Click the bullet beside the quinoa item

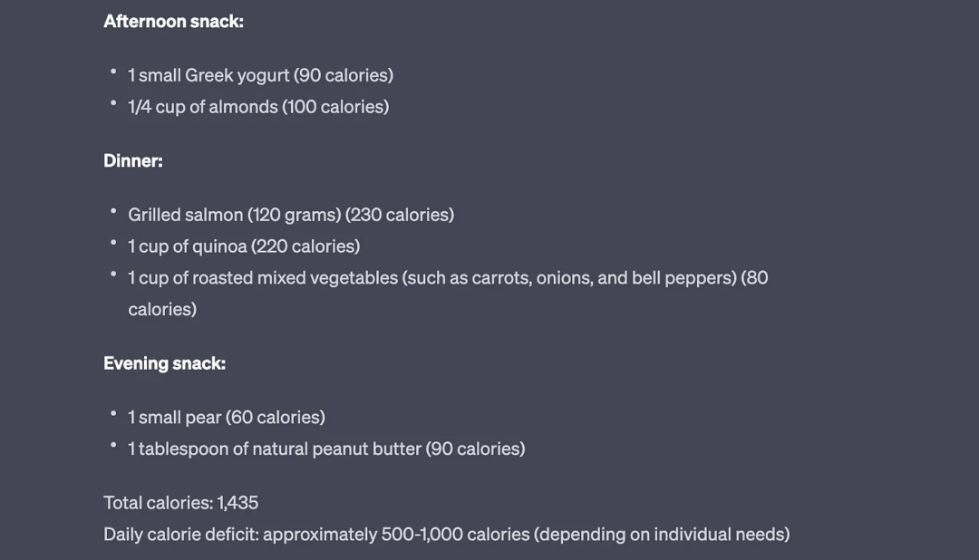(x=113, y=243)
